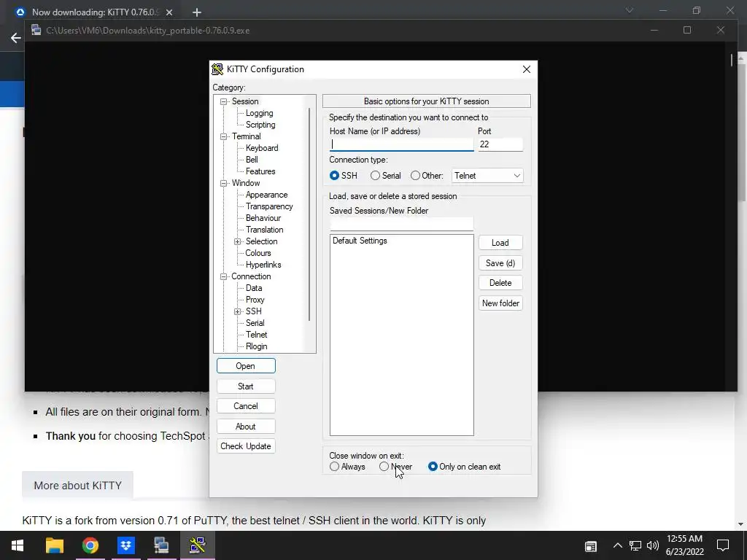Collapse the Connection tree node
This screenshot has width=747, height=560.
pos(223,276)
